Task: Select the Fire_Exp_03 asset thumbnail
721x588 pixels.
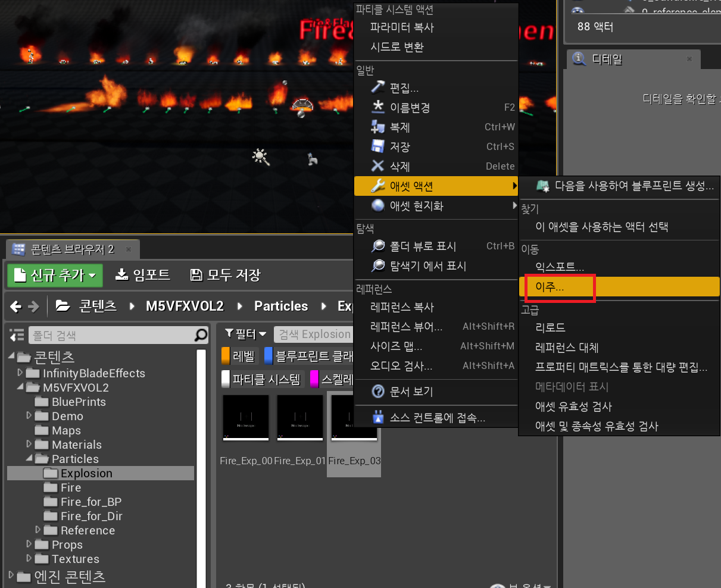Action: point(354,418)
